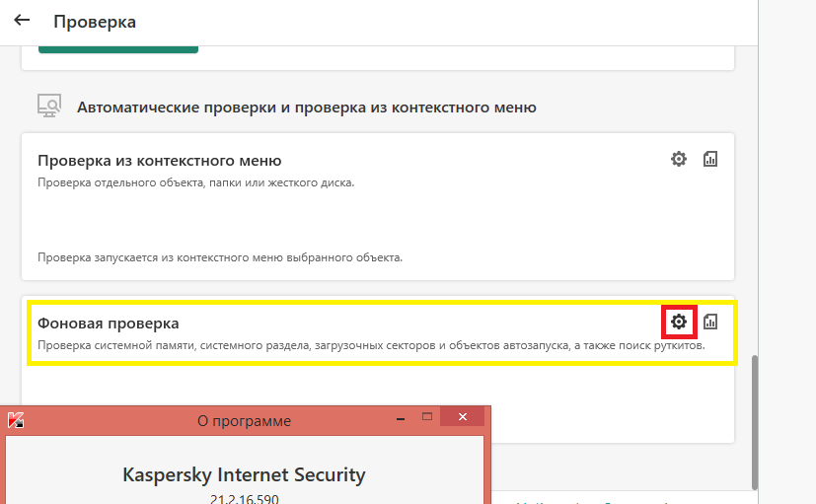
Task: Open report icon for Фоновая проверка
Action: coord(710,322)
